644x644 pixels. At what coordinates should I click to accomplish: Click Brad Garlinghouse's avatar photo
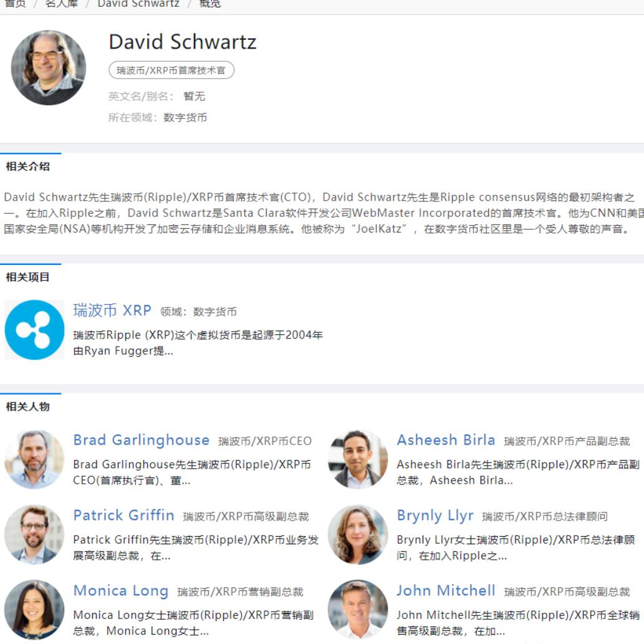click(x=34, y=459)
